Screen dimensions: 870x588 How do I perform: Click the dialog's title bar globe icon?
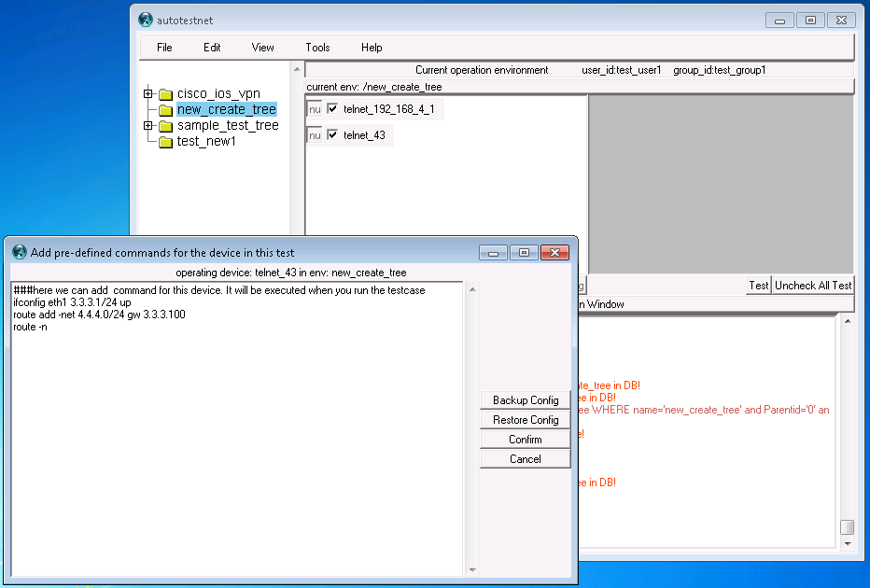[x=20, y=252]
